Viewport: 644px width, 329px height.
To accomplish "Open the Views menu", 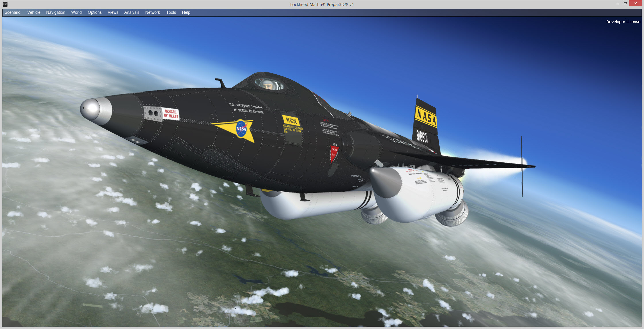I will coord(113,12).
